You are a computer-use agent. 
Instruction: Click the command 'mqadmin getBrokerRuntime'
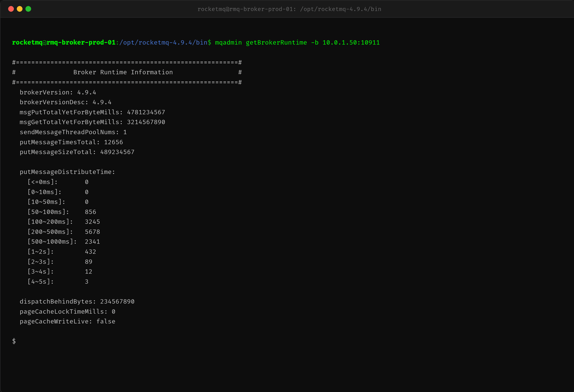[x=261, y=43]
